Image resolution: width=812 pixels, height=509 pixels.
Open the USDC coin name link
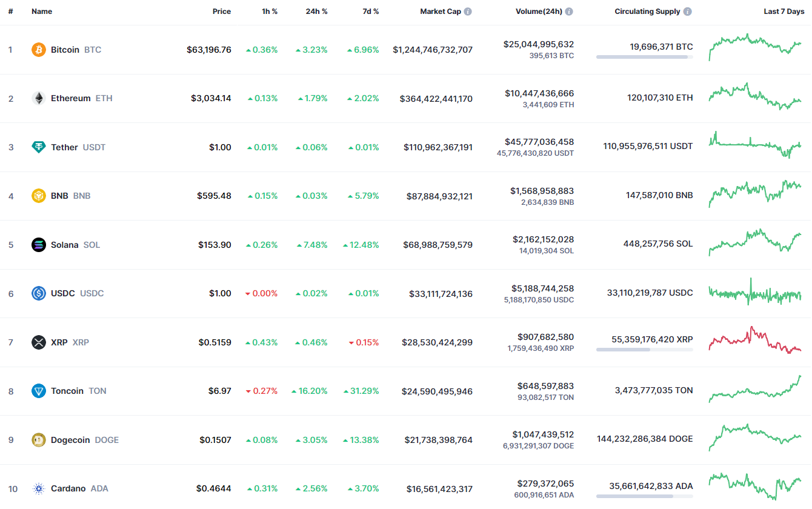[x=63, y=293]
